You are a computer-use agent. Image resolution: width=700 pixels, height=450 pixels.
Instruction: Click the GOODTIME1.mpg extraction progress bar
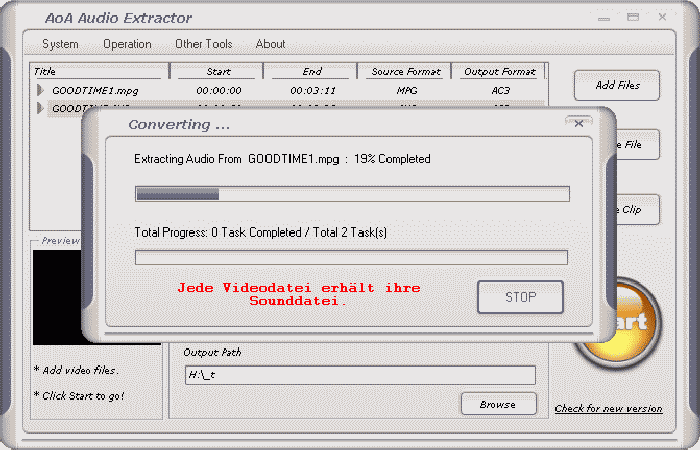click(352, 194)
